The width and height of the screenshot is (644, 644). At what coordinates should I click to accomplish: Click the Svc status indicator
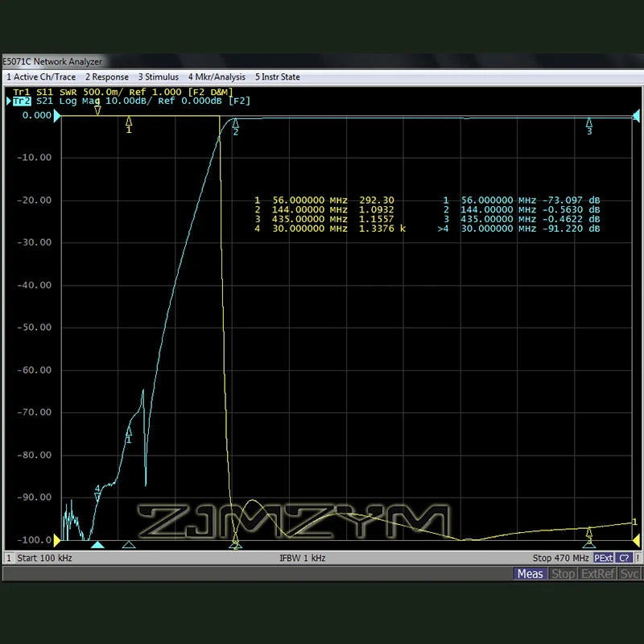tap(630, 573)
